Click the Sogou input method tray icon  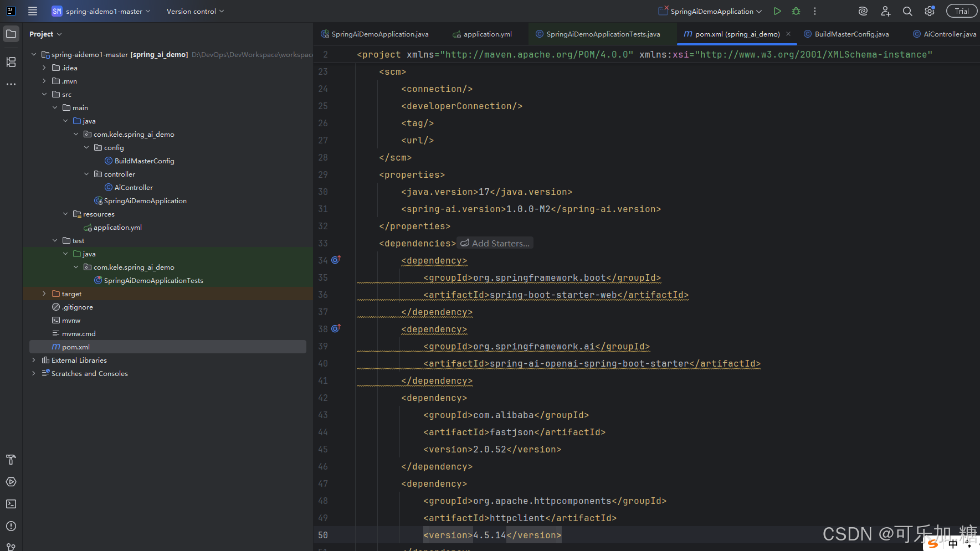coord(933,544)
